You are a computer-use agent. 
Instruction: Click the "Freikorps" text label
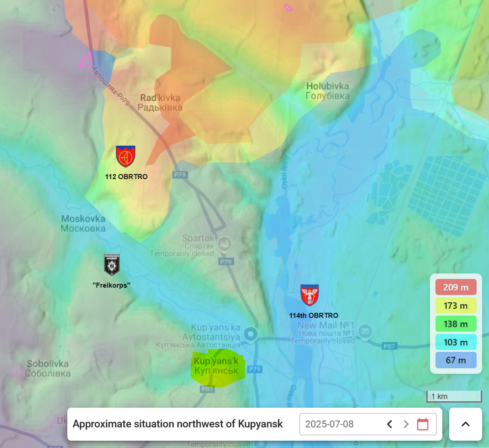pos(111,285)
